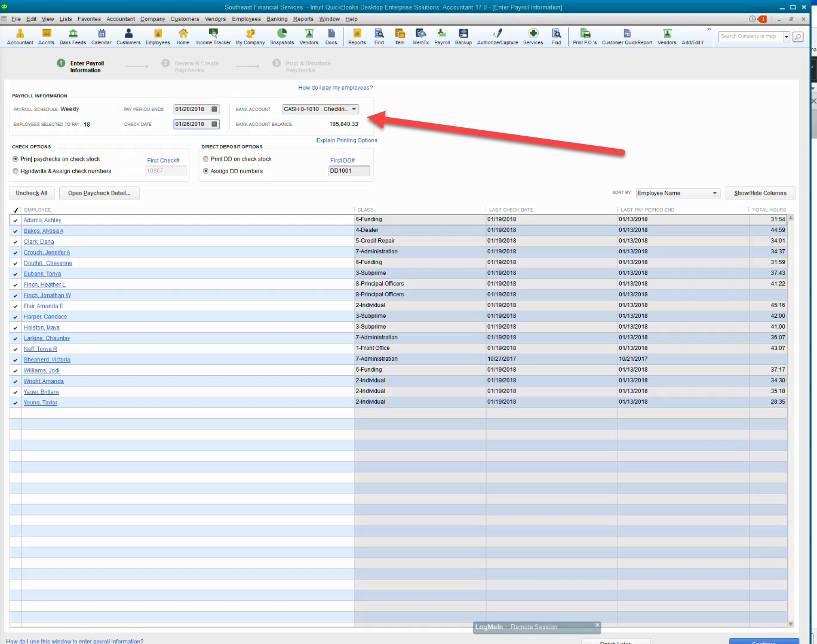Select Handwrite & Assign check numbers
This screenshot has width=817, height=644.
15,171
